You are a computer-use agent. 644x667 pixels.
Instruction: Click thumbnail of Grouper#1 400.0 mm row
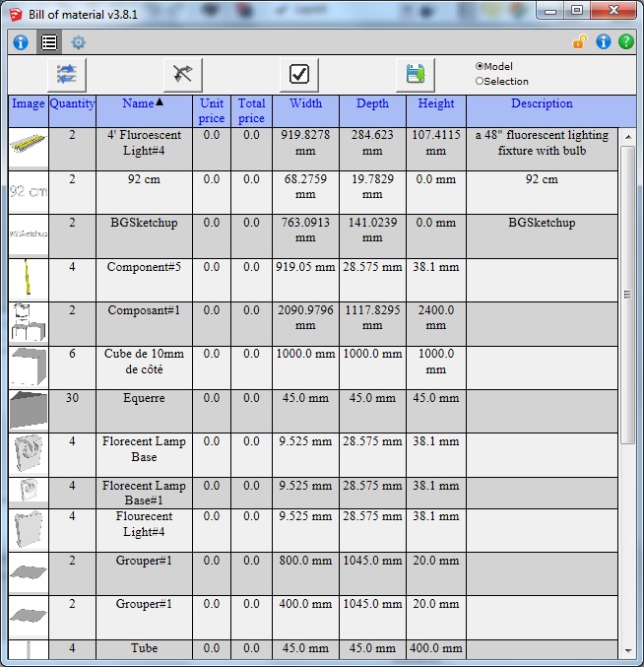28,617
